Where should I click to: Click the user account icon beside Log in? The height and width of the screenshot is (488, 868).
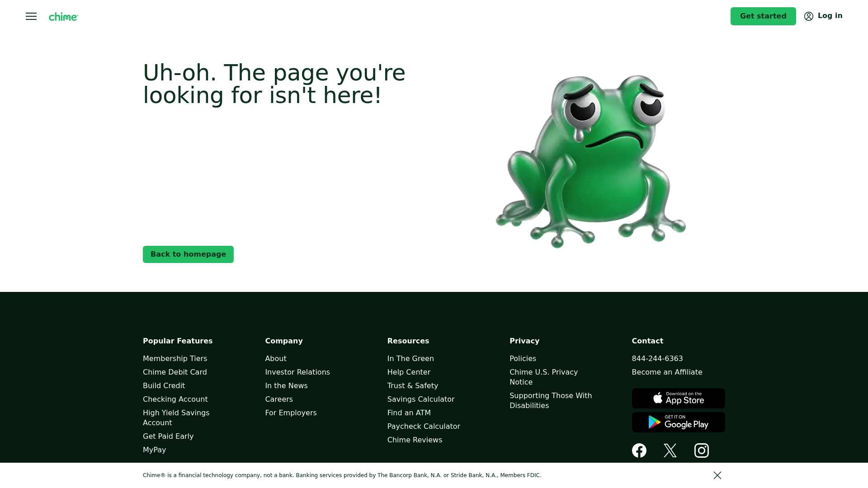[809, 16]
